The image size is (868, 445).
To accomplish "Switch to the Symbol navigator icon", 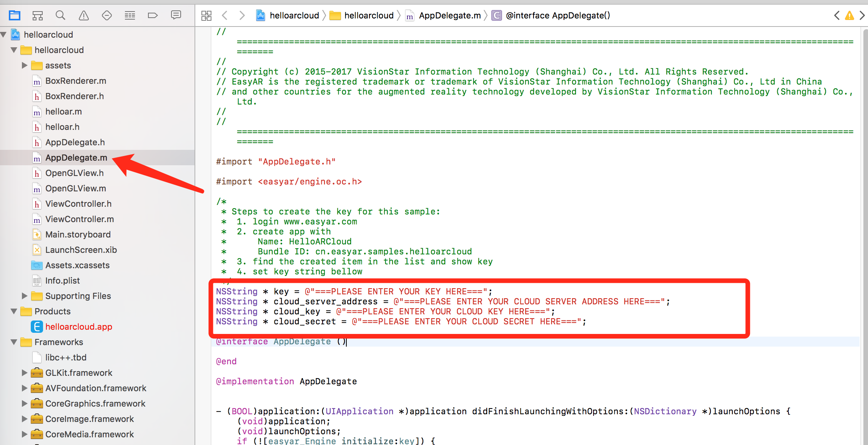I will click(38, 15).
